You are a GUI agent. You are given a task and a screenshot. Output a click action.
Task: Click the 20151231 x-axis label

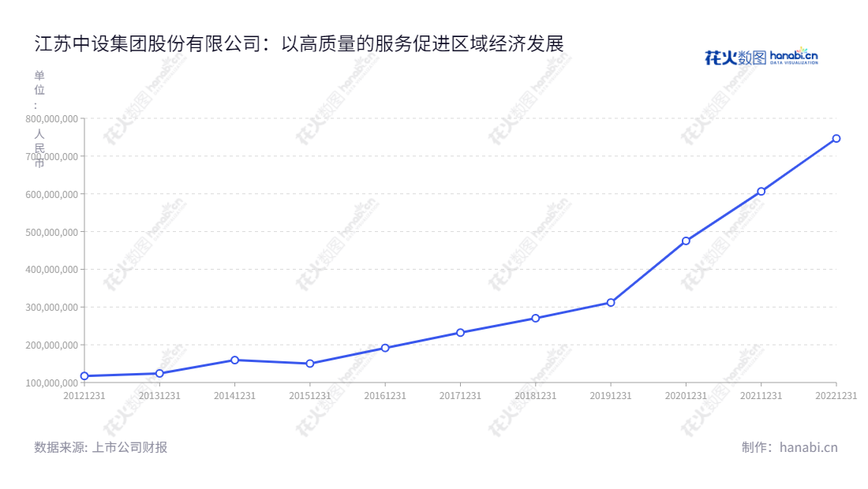click(310, 395)
